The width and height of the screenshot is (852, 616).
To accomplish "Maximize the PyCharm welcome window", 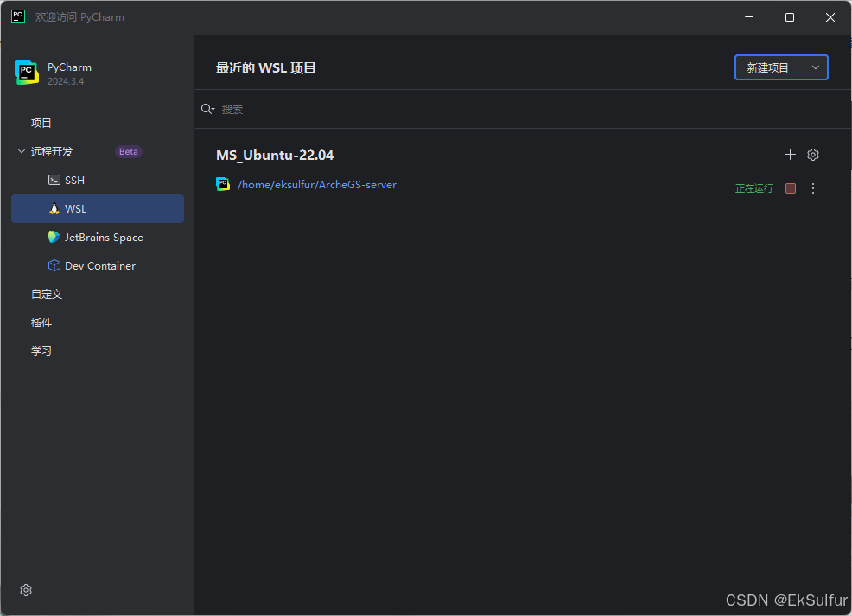I will (790, 17).
